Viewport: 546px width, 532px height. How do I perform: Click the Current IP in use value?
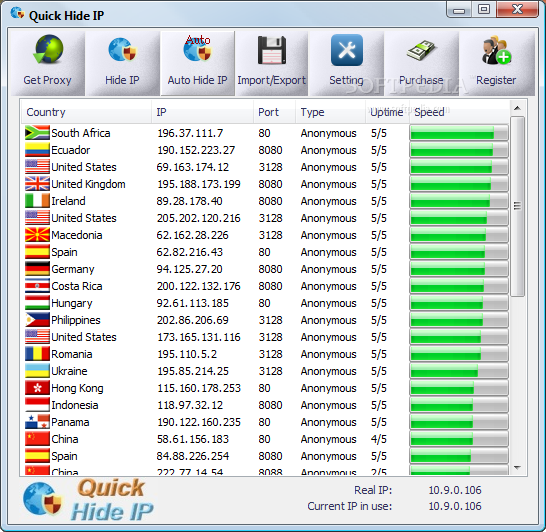tap(455, 506)
